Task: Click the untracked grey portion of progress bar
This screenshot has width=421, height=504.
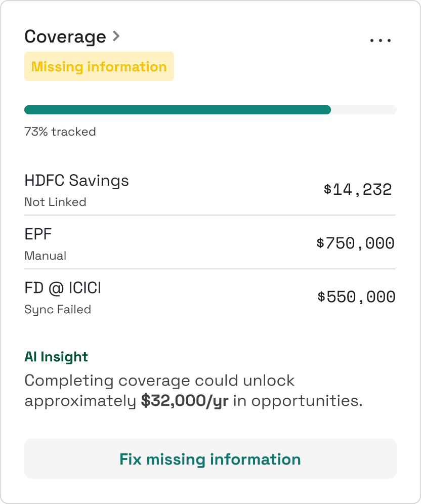Action: point(363,110)
